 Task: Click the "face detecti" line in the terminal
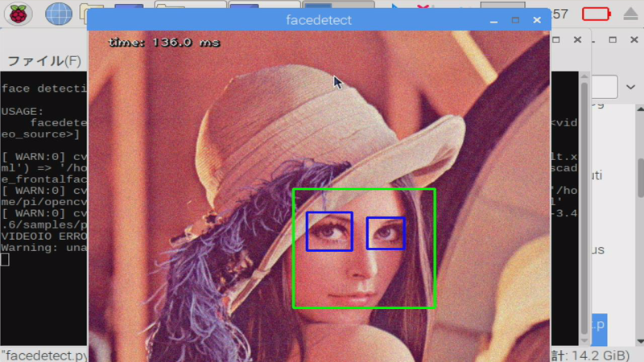pos(44,88)
